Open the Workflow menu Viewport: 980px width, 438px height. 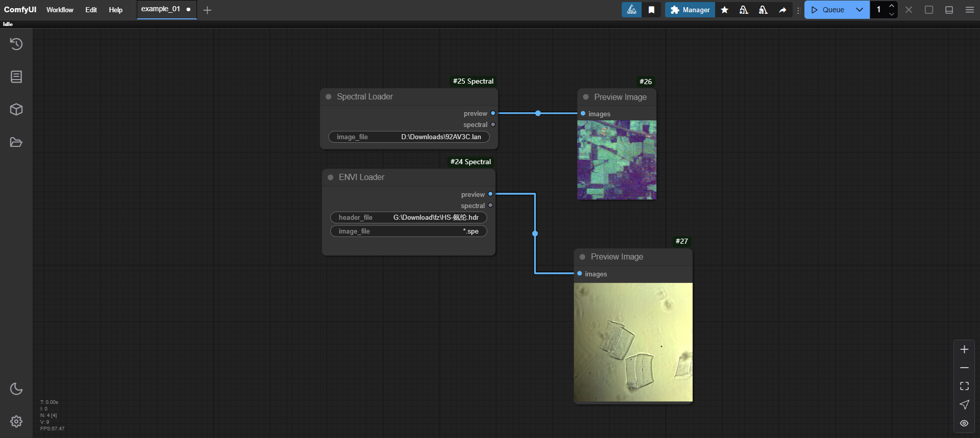click(60, 10)
